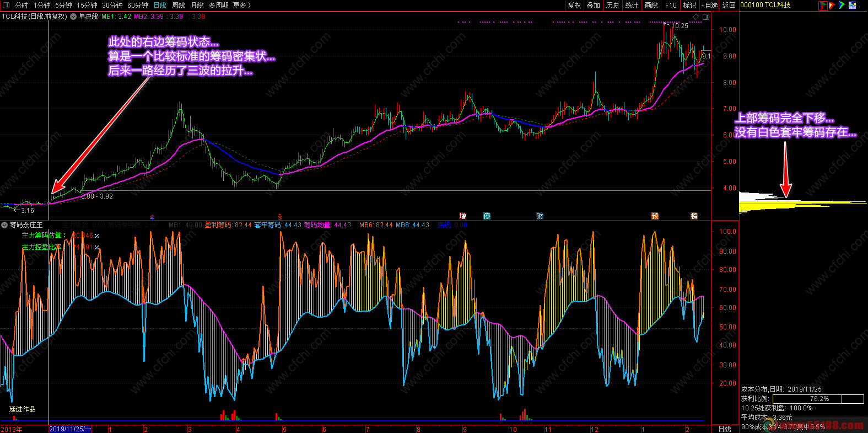Toggle the panel icon beside the diamond
Viewport: 868px width, 433px height.
[x=706, y=17]
